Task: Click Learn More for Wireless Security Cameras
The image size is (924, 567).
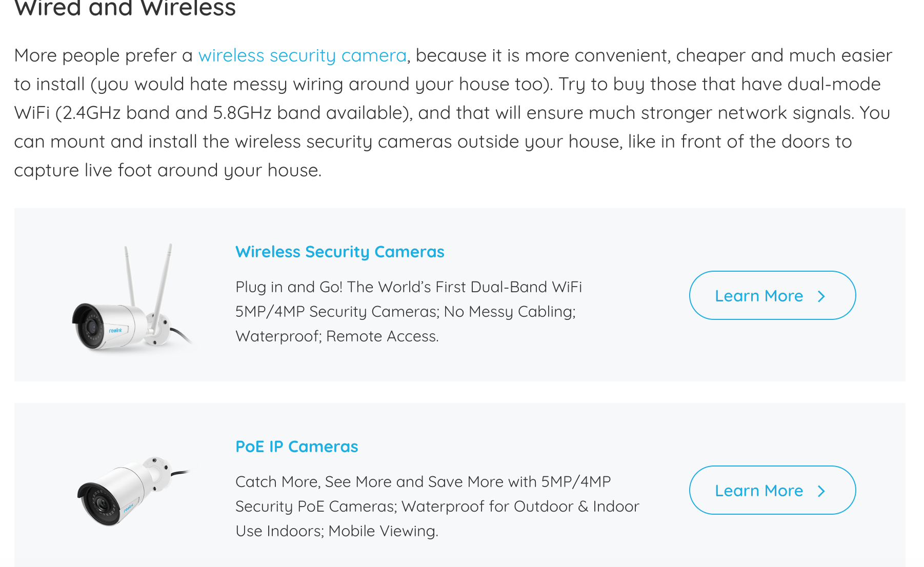Action: [x=772, y=295]
